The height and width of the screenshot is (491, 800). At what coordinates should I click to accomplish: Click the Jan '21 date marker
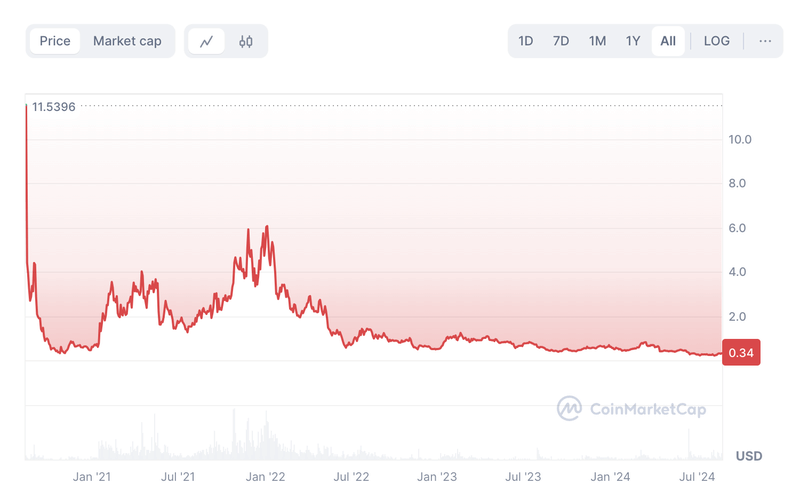[x=93, y=478]
